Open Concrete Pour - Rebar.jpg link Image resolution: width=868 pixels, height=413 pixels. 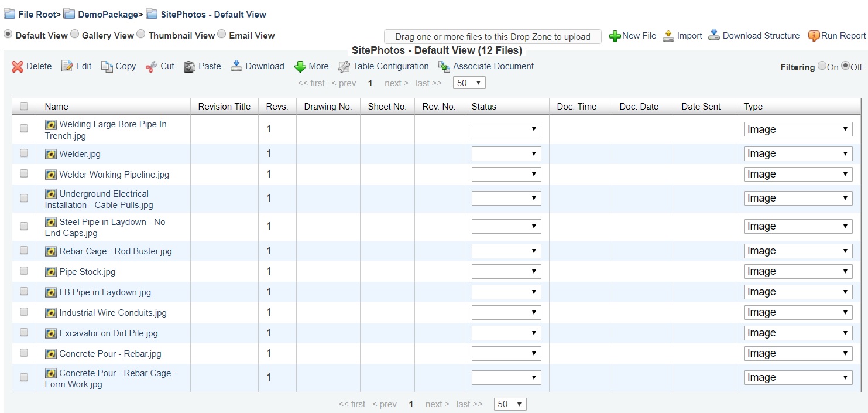(x=110, y=354)
